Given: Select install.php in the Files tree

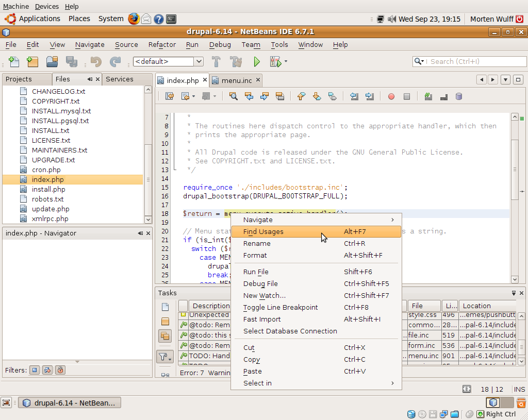Looking at the screenshot, I should click(48, 190).
